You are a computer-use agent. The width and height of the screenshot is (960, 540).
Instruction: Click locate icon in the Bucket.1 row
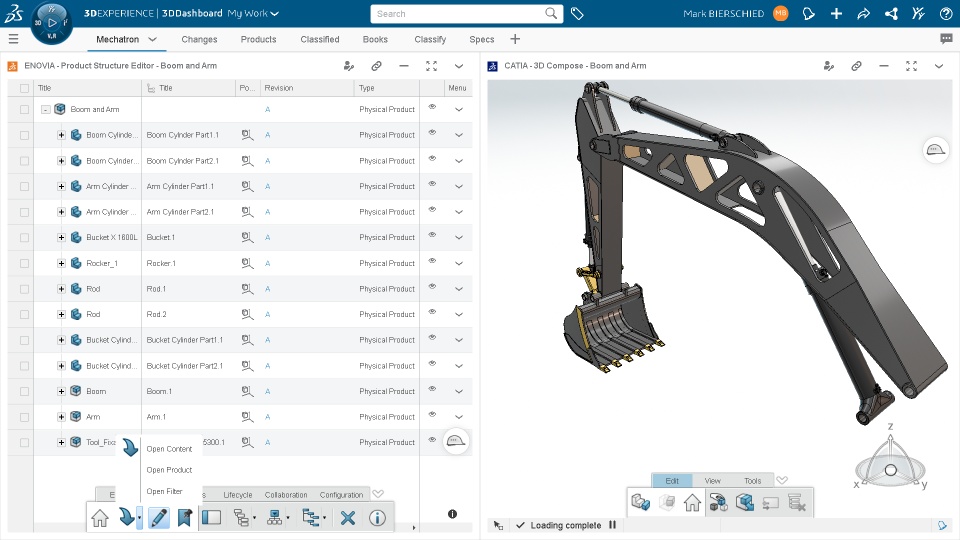click(x=247, y=238)
